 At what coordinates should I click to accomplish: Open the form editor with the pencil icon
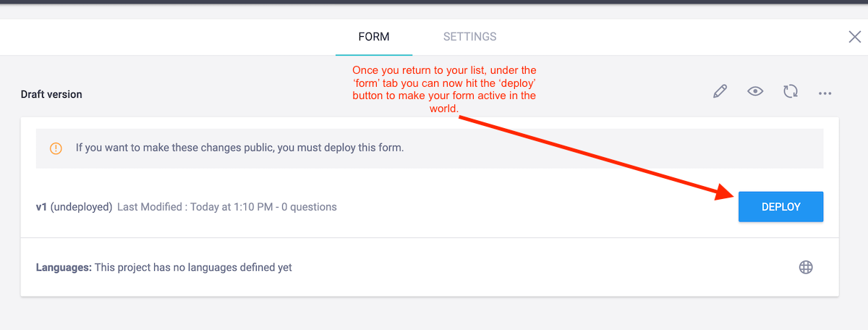tap(720, 92)
